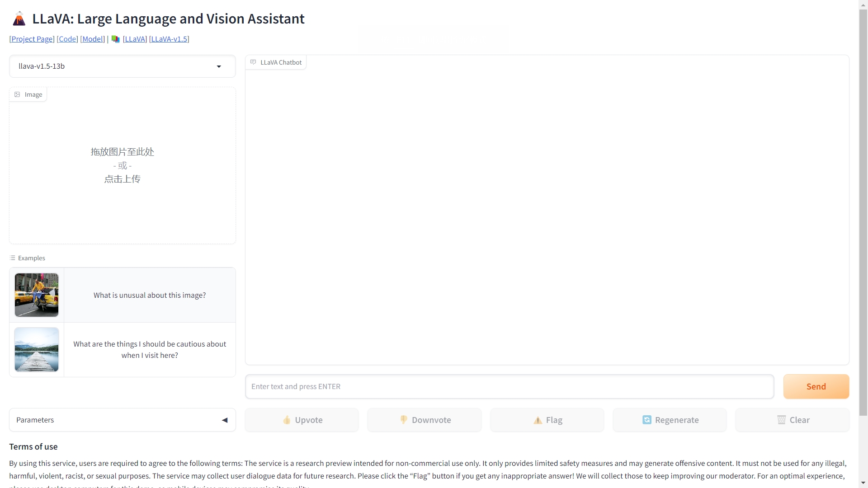Click the thumbs-up Upvote icon
Screen dimensions: 868x488
[x=287, y=420]
